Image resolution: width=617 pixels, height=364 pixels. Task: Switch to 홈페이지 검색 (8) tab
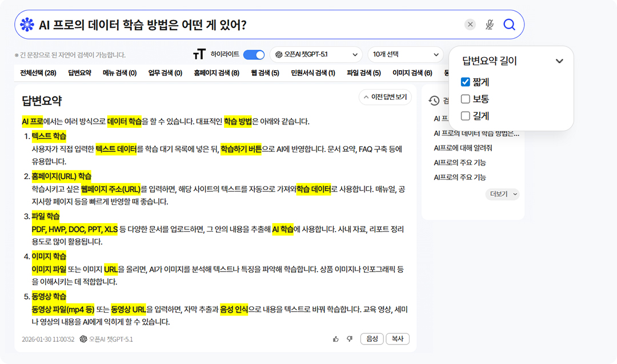pos(216,73)
